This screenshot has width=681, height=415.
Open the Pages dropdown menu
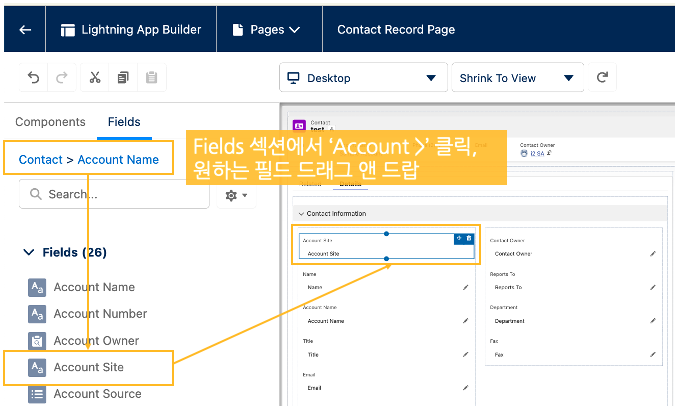click(x=266, y=30)
